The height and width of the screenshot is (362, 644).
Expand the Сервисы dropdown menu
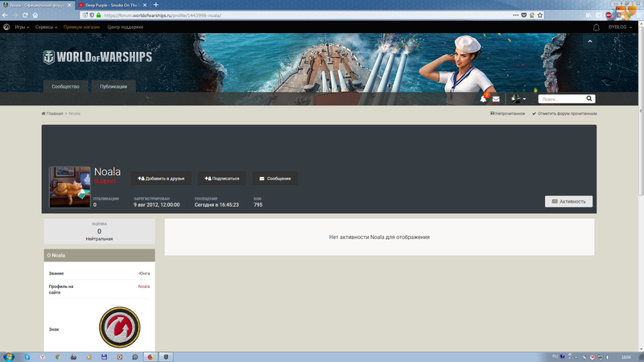47,27
